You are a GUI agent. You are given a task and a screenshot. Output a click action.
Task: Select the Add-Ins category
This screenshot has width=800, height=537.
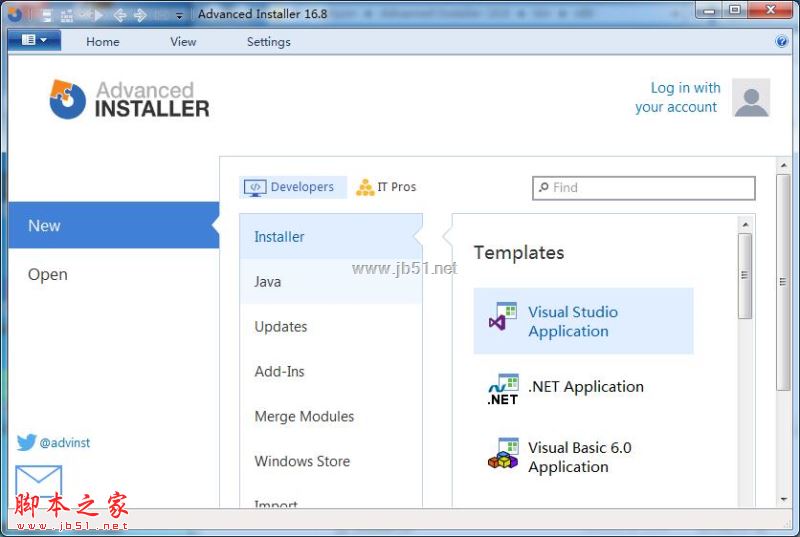[x=331, y=371]
